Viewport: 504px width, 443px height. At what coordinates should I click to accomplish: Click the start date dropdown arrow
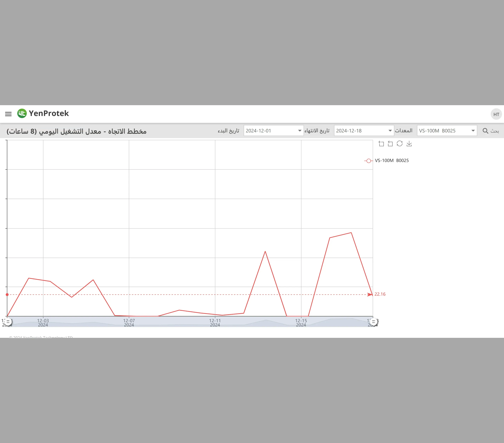tap(300, 131)
